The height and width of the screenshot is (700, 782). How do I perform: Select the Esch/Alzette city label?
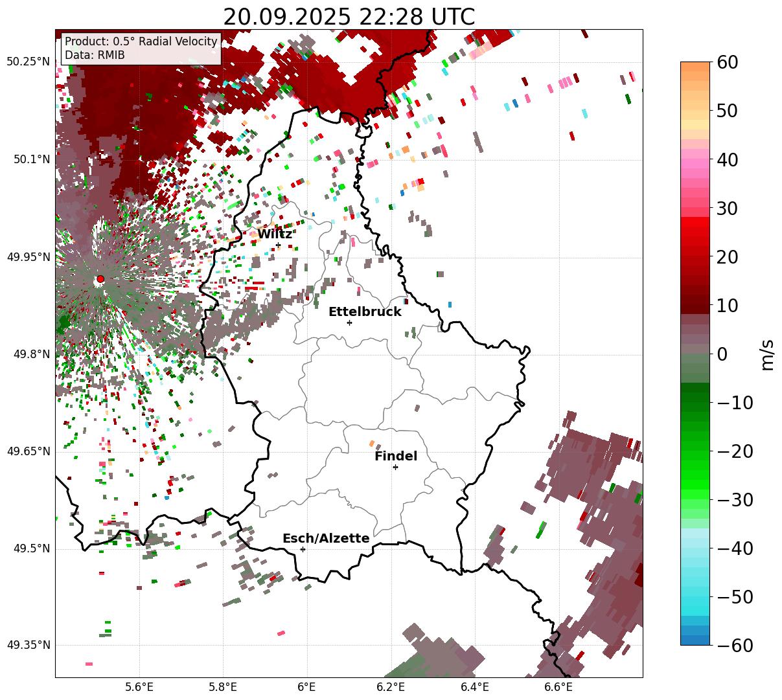click(x=326, y=539)
